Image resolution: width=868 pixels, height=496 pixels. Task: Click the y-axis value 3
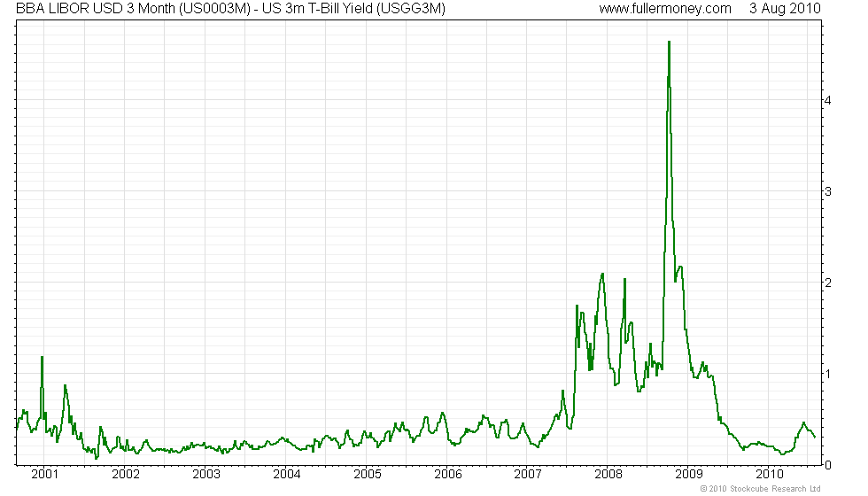point(828,192)
